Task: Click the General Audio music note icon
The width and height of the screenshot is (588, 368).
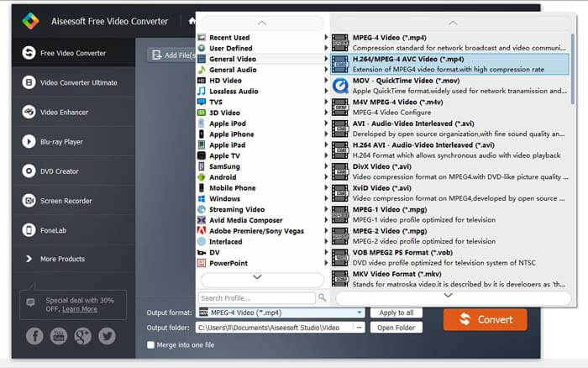Action: coord(202,70)
